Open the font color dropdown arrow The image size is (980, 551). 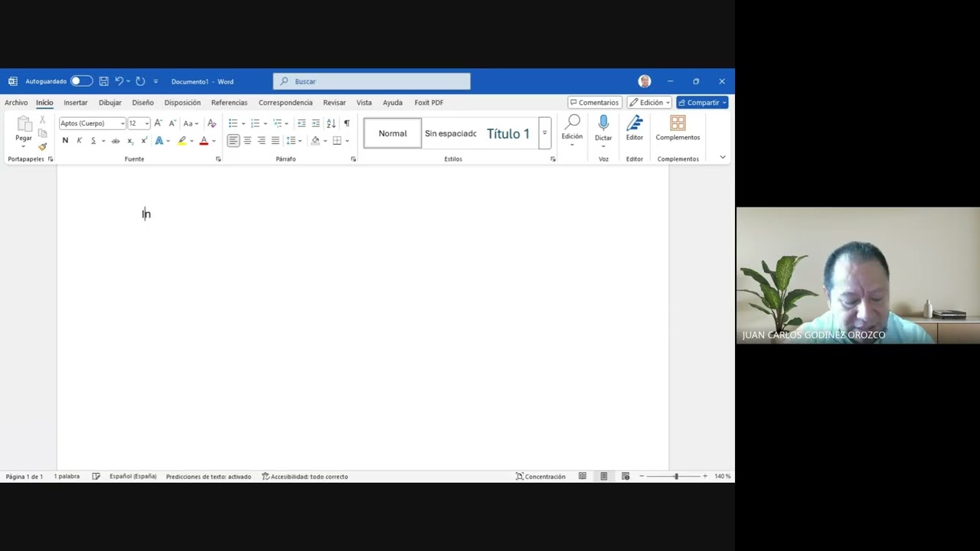tap(214, 141)
